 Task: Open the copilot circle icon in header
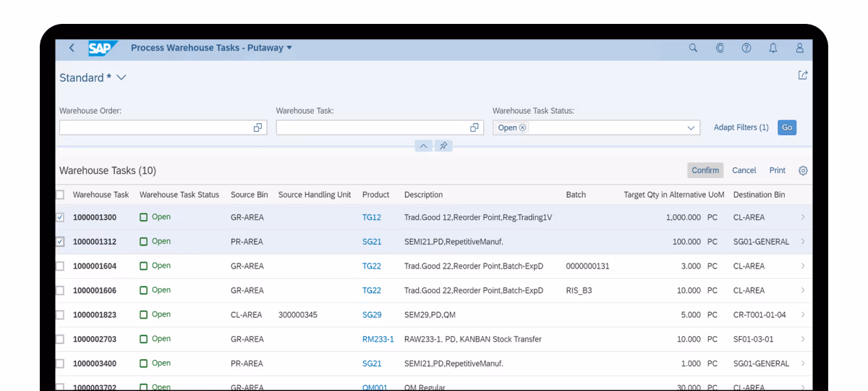point(720,48)
